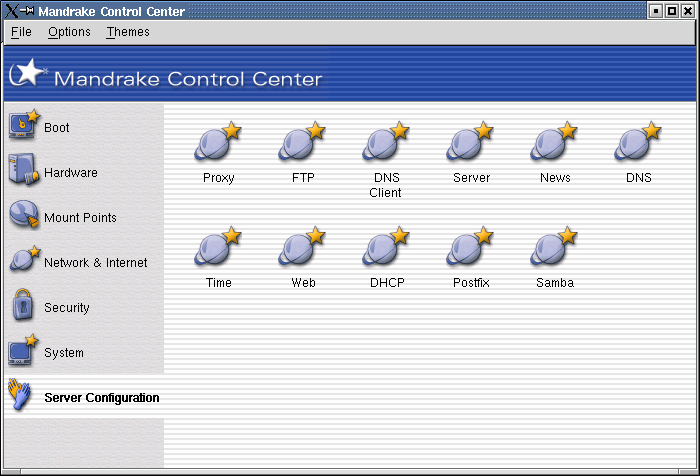Open the DNS Client icon
The image size is (700, 476).
[x=386, y=141]
